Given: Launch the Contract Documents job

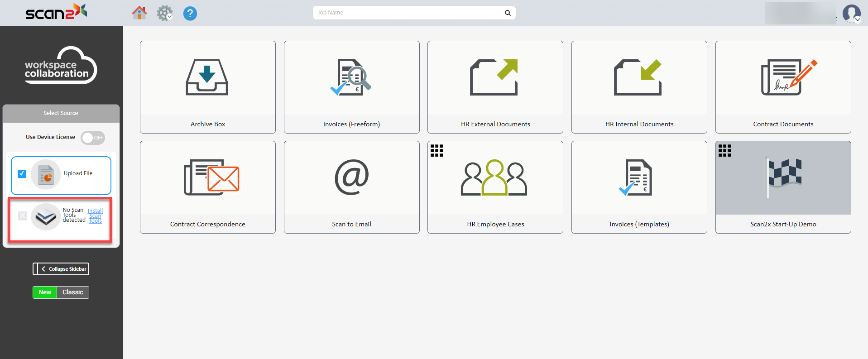Looking at the screenshot, I should (x=783, y=87).
